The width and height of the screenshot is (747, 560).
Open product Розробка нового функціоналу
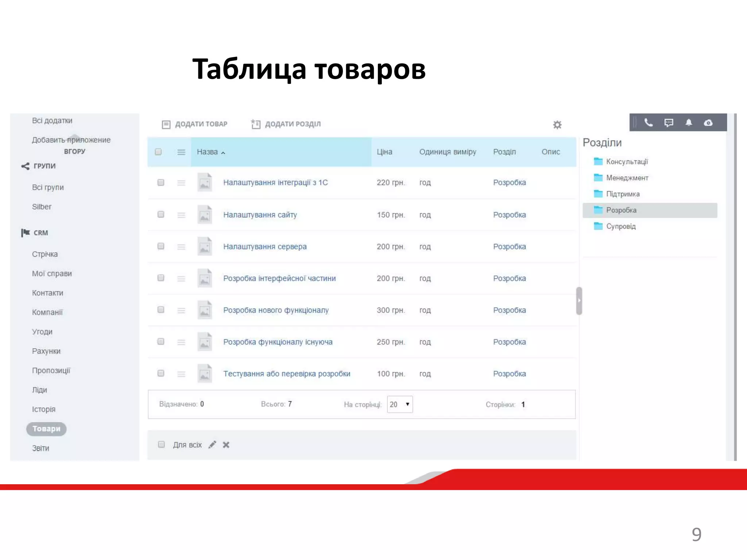pyautogui.click(x=276, y=310)
